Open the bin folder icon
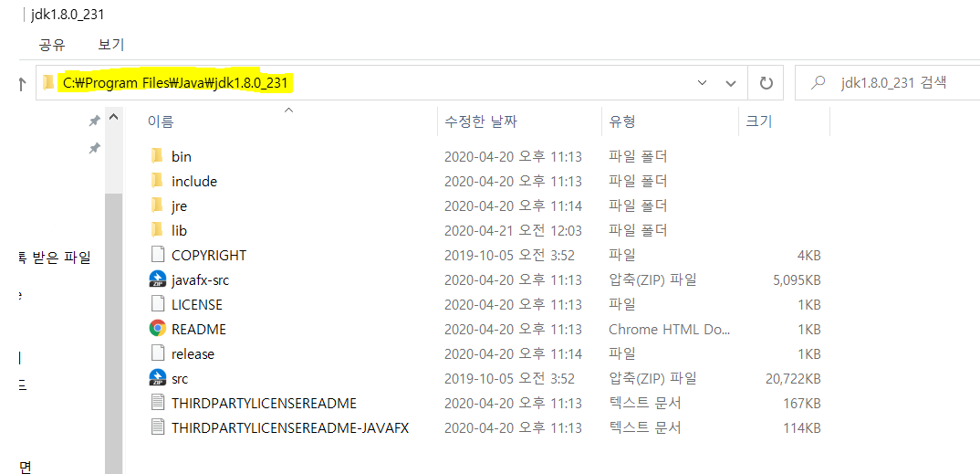 [157, 155]
